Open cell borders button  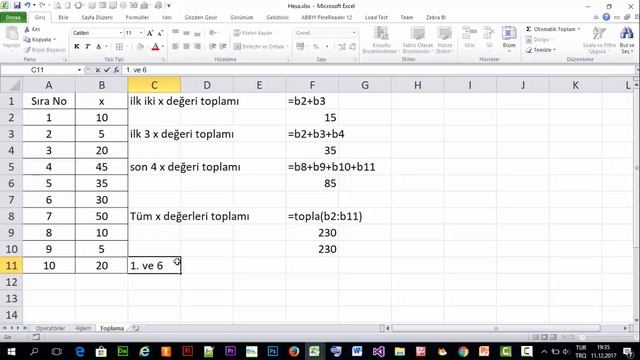[119, 47]
